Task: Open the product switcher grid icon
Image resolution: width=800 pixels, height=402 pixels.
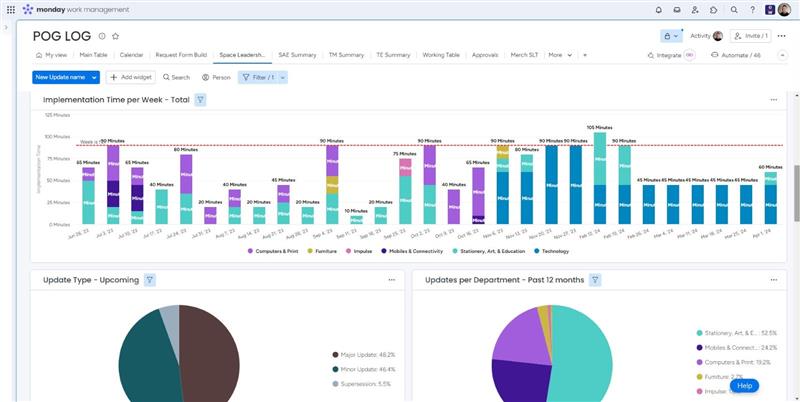Action: coord(10,9)
